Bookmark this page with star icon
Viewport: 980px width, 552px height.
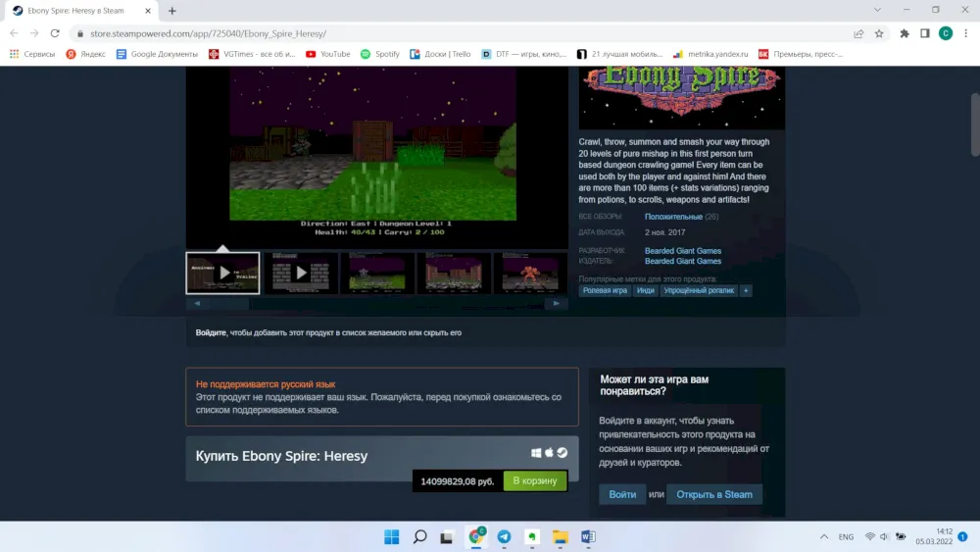(879, 33)
